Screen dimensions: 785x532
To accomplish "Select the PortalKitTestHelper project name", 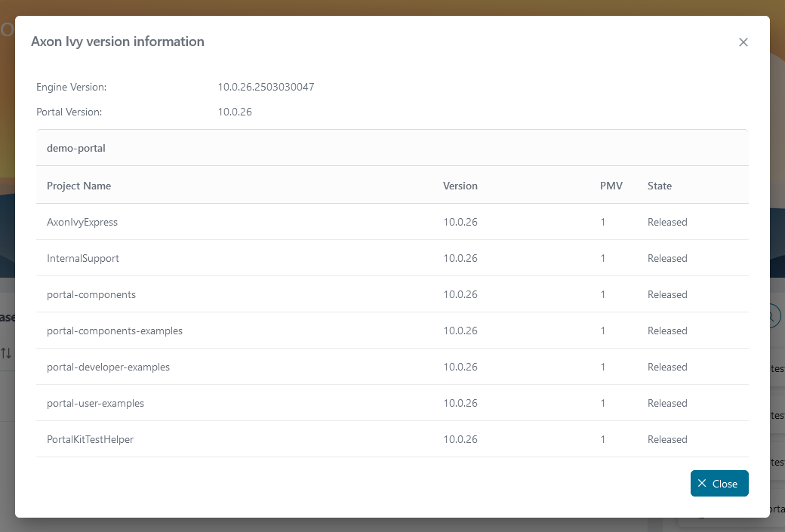I will (x=90, y=439).
